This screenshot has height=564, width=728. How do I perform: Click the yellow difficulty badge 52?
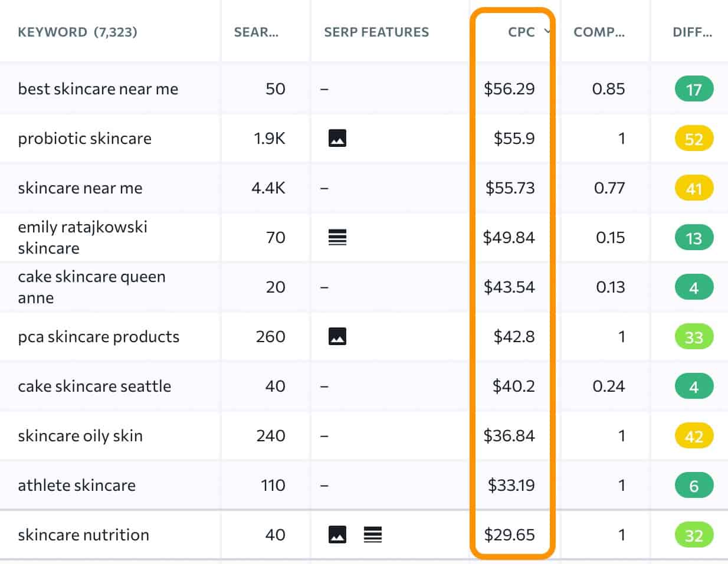click(x=693, y=139)
